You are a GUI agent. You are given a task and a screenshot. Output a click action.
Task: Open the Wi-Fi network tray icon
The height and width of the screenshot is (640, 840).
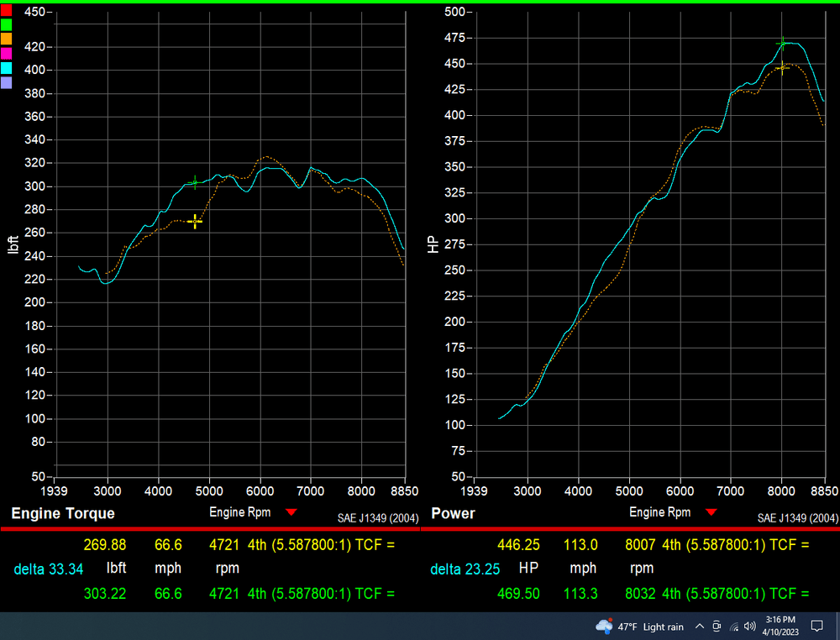(x=733, y=627)
